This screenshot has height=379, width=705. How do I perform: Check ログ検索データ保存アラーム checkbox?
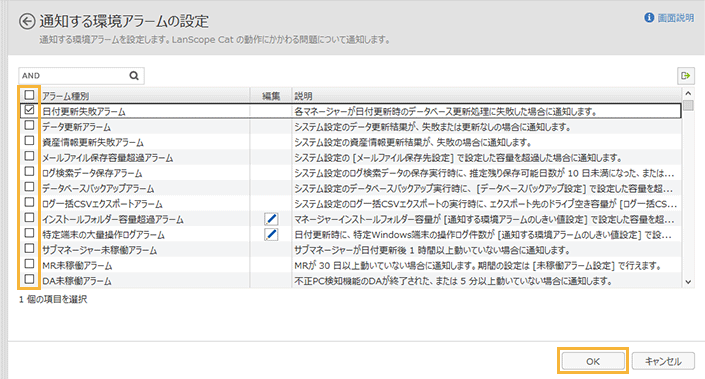point(29,171)
